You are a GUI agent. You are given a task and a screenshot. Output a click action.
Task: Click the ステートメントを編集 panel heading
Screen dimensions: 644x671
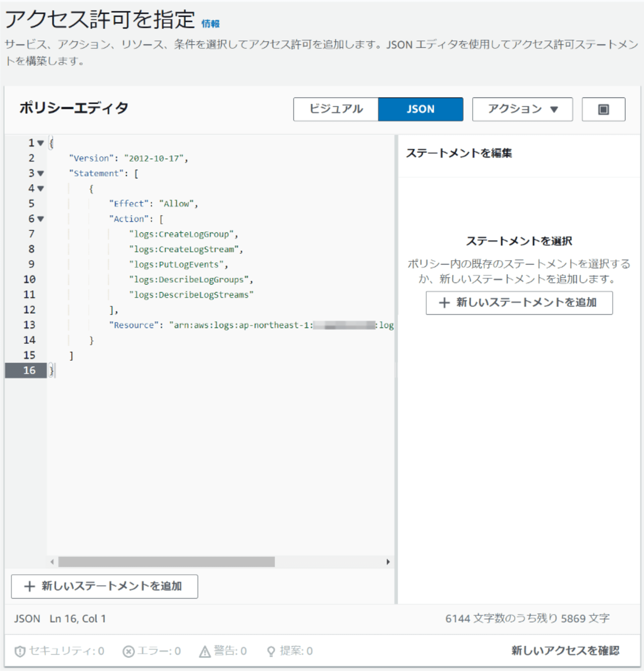459,153
